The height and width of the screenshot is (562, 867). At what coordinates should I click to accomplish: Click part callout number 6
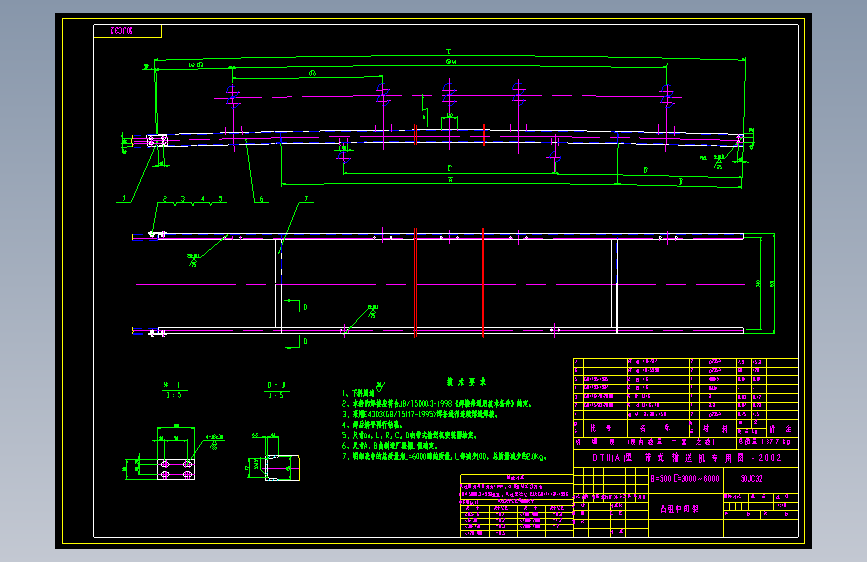coord(261,199)
